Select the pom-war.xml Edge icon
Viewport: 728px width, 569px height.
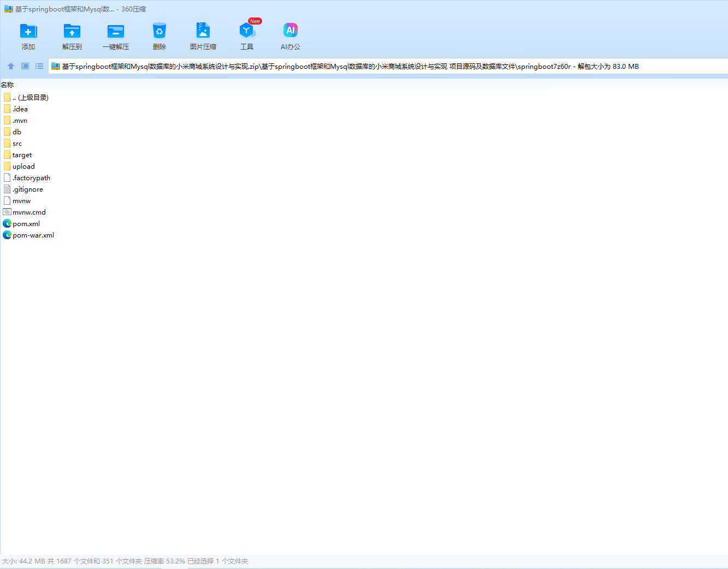pyautogui.click(x=7, y=235)
